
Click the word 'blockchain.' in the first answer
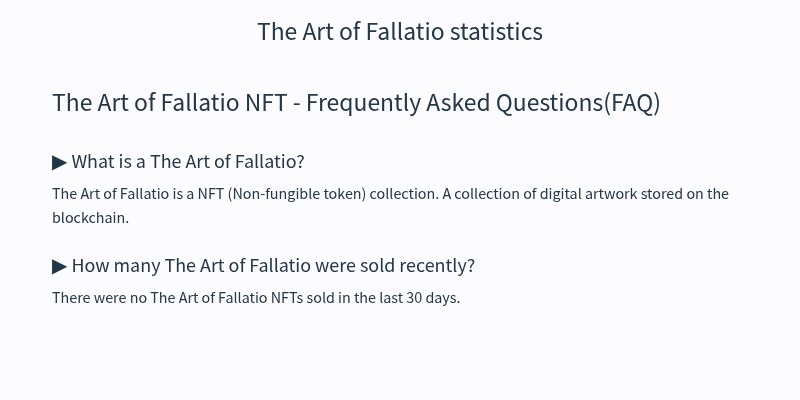[91, 218]
